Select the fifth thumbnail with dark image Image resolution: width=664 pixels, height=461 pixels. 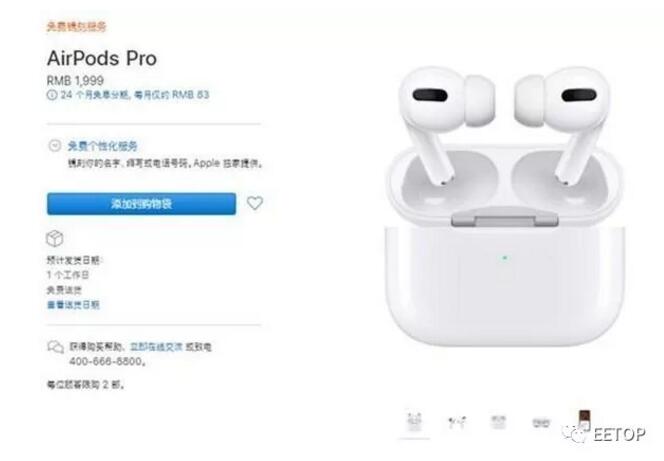(584, 420)
